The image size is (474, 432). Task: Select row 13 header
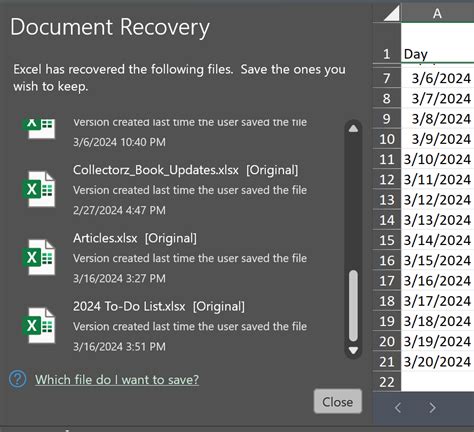point(387,200)
